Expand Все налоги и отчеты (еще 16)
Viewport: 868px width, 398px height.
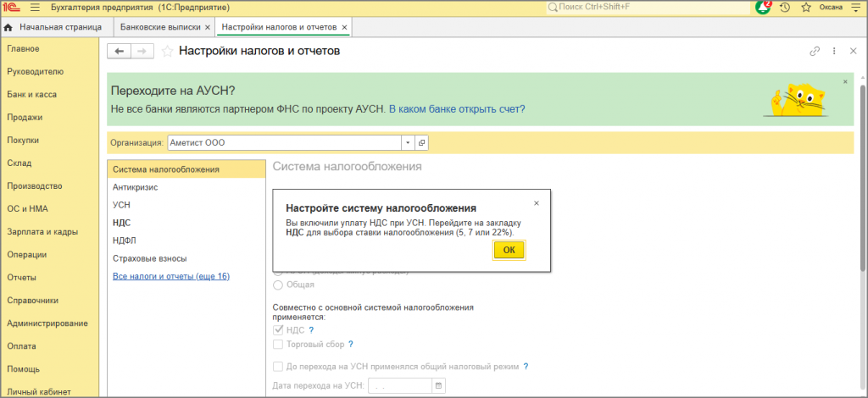pos(171,276)
